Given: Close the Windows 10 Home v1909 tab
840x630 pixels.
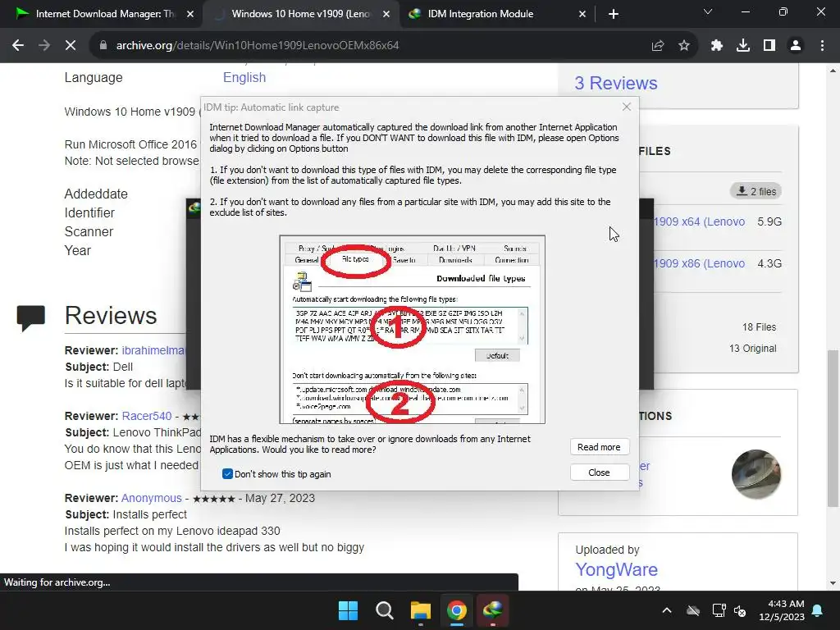Looking at the screenshot, I should click(386, 14).
